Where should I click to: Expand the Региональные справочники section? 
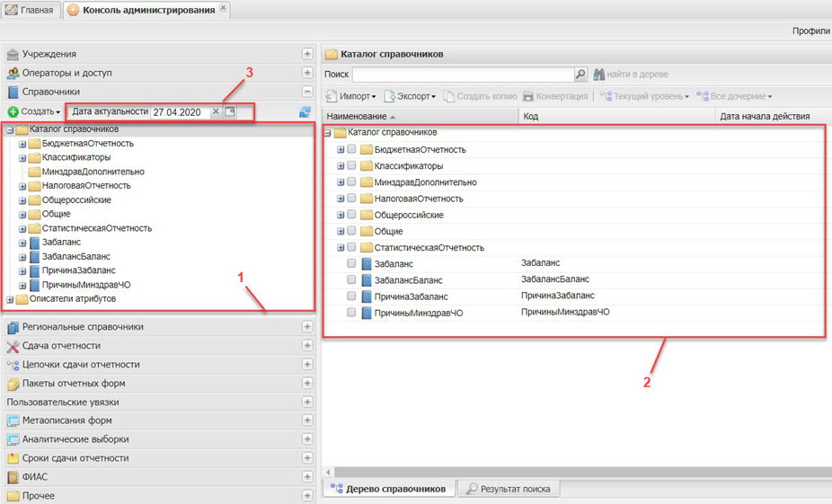tap(307, 327)
